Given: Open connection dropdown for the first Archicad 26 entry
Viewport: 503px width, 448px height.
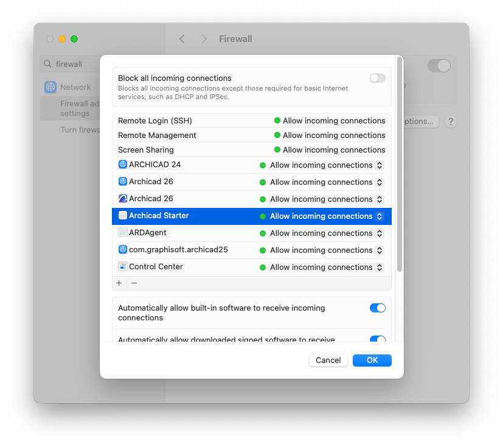Looking at the screenshot, I should 380,182.
